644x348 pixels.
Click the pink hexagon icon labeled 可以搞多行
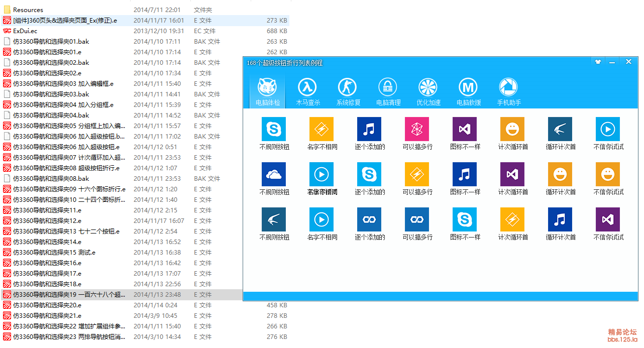[417, 129]
